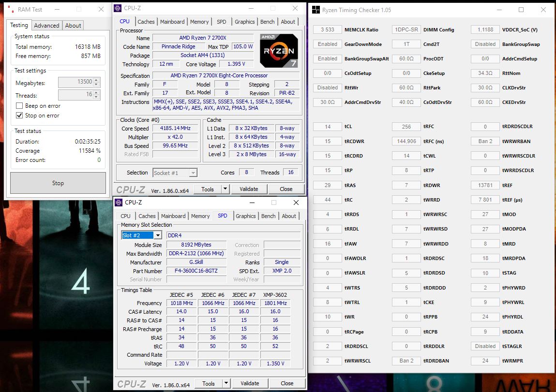This screenshot has height=392, width=556.
Task: Select the Testing tab in RAM Test
Action: click(x=19, y=25)
